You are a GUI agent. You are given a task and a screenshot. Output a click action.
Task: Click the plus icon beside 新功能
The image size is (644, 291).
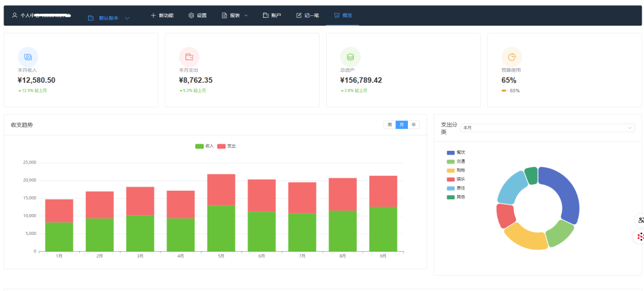[153, 16]
